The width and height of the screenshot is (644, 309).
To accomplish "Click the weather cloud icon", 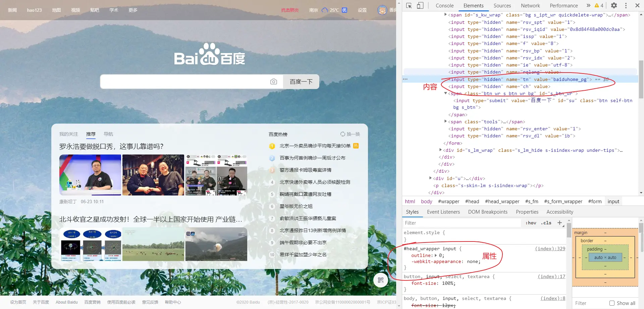I will pyautogui.click(x=325, y=10).
